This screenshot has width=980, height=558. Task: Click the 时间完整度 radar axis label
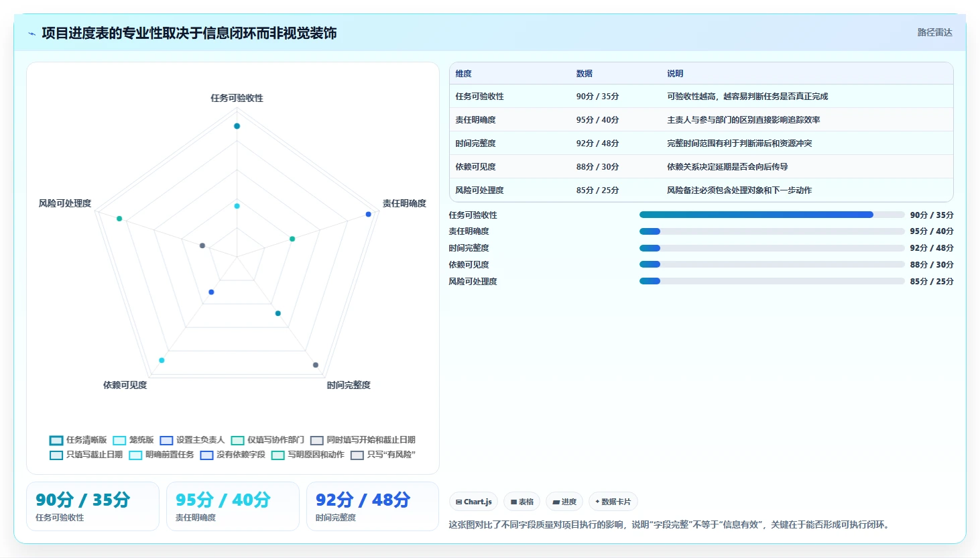click(x=349, y=385)
